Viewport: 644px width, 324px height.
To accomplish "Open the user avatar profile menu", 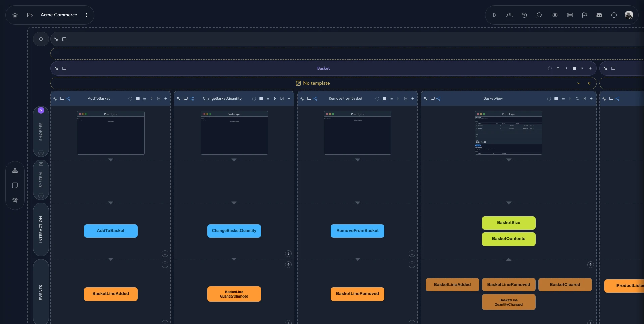I will [x=629, y=15].
